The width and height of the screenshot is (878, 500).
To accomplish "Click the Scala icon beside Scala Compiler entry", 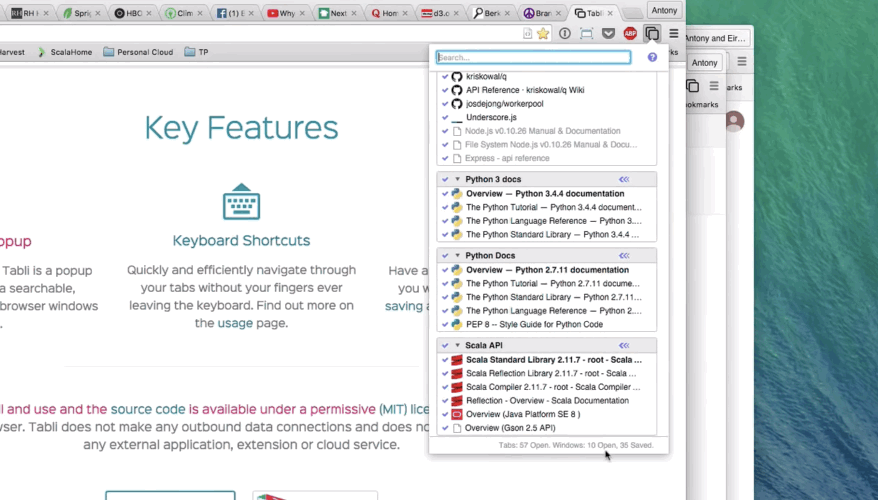I will coord(457,387).
